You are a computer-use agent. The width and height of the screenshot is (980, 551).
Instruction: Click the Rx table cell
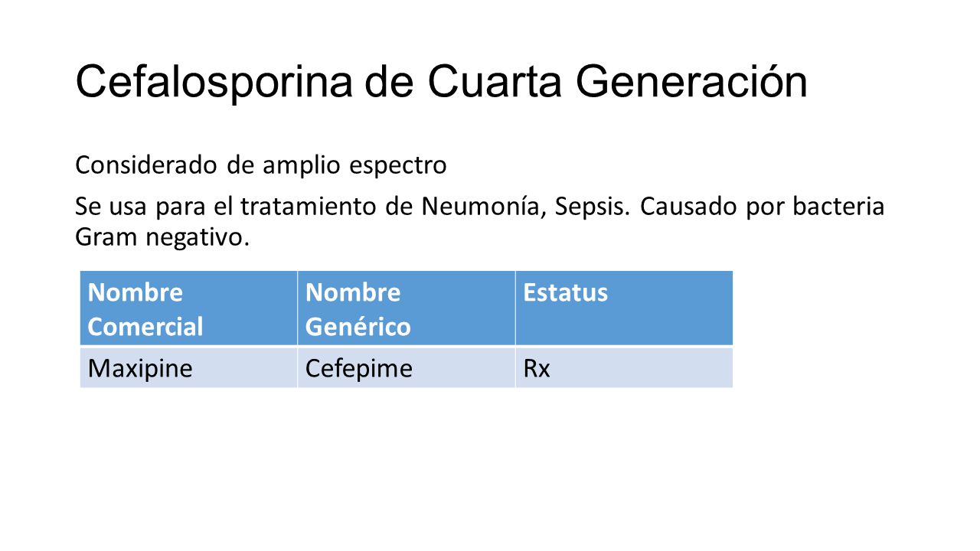coord(623,368)
